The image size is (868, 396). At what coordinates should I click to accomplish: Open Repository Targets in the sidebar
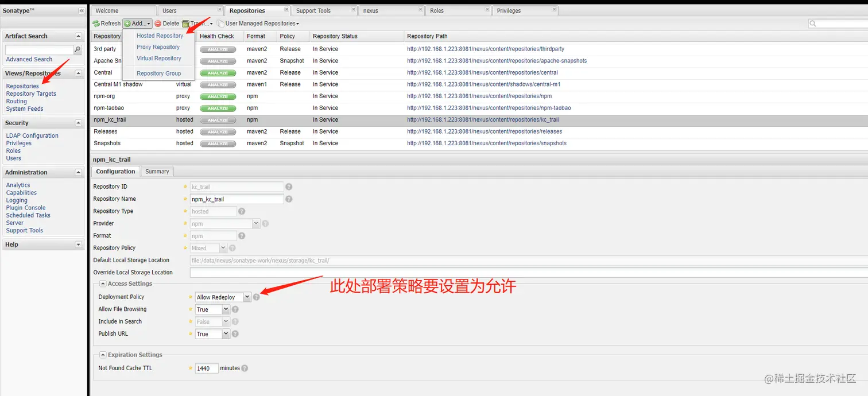[x=31, y=94]
